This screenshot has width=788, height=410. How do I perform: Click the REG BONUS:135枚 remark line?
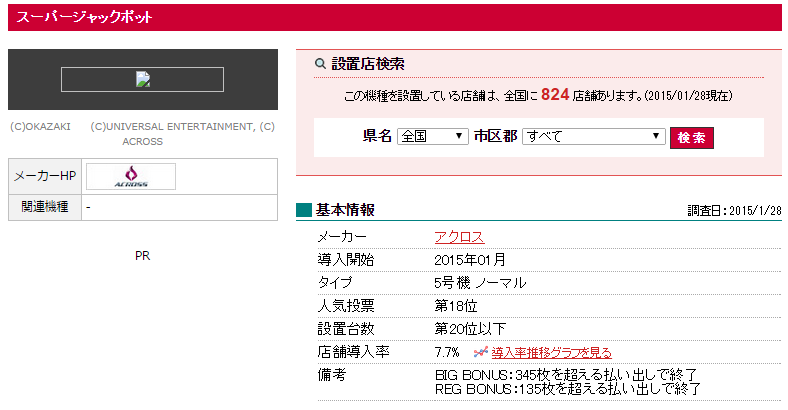[567, 389]
